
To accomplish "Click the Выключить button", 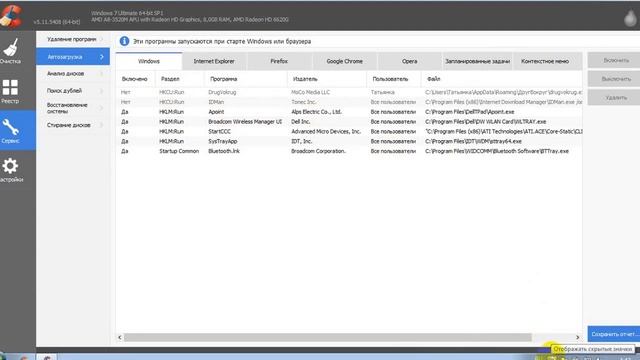I will 615,79.
